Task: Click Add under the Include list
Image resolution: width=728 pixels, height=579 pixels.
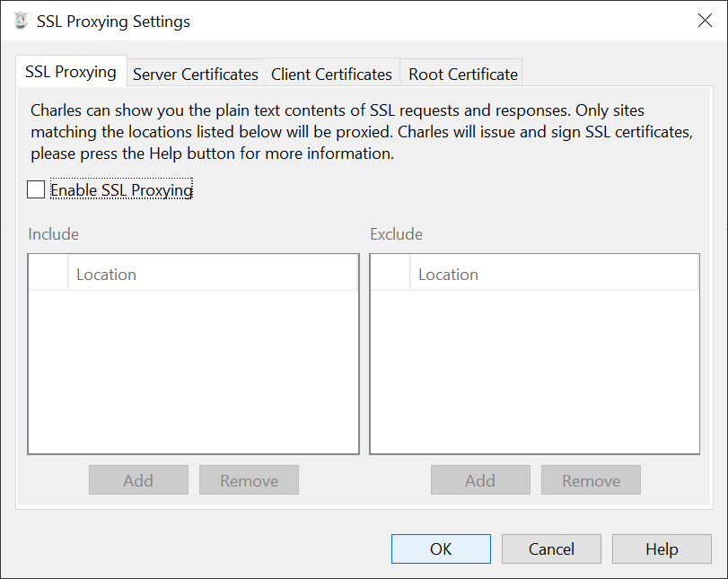Action: click(138, 480)
